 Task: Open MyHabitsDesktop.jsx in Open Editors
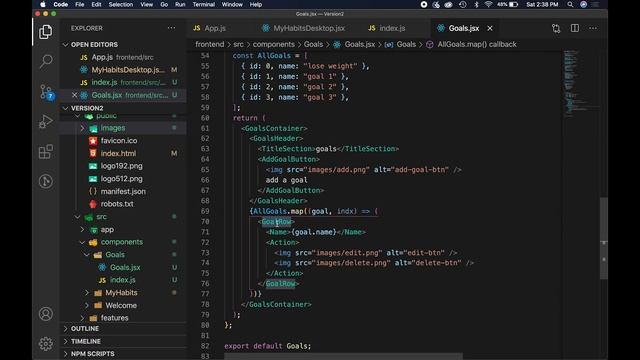(123, 70)
